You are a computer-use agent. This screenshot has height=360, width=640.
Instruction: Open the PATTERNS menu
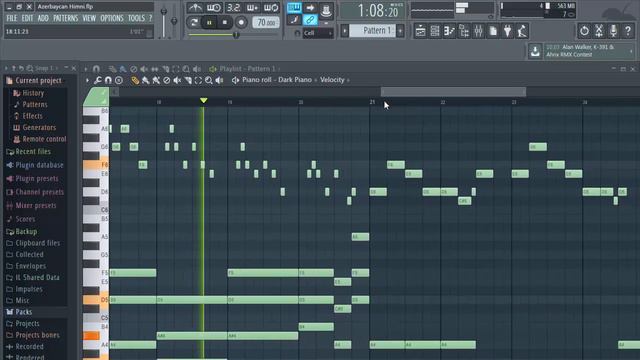click(x=65, y=18)
